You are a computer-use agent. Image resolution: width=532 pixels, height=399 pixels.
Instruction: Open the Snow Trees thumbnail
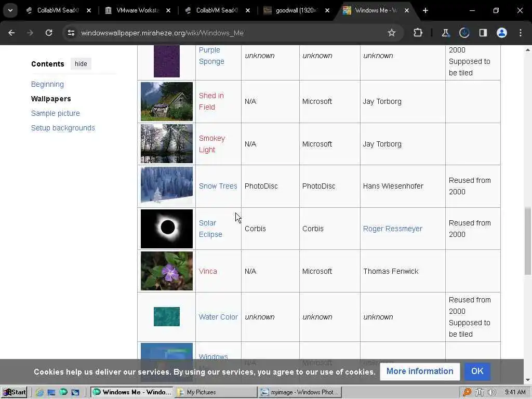pos(167,185)
